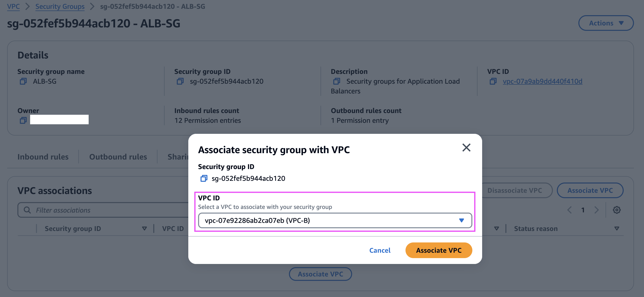Image resolution: width=644 pixels, height=297 pixels.
Task: Copy security group ID in Details panel
Action: tap(180, 81)
